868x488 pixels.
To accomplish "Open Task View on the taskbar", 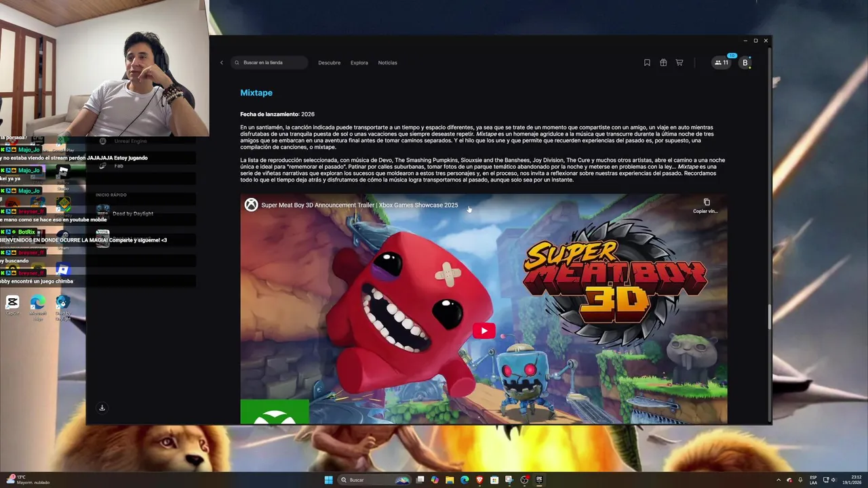I will (420, 480).
